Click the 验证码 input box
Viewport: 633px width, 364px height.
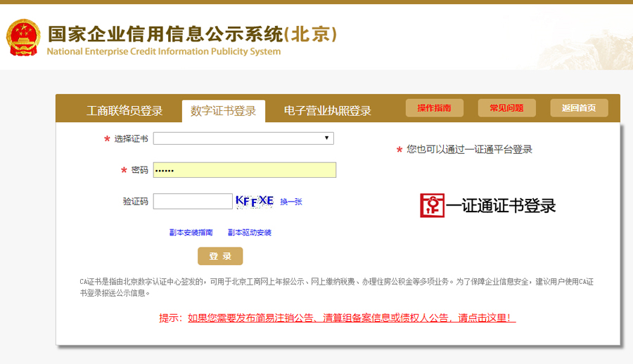point(193,202)
